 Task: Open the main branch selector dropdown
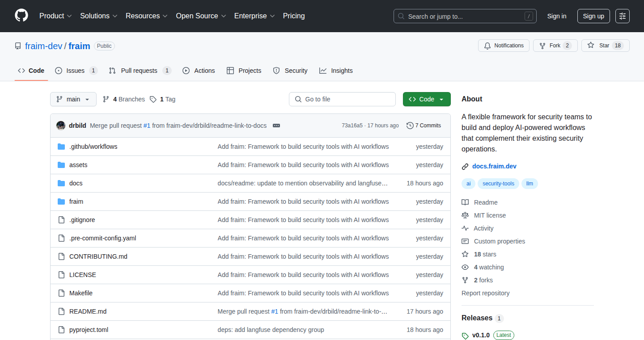(x=73, y=99)
